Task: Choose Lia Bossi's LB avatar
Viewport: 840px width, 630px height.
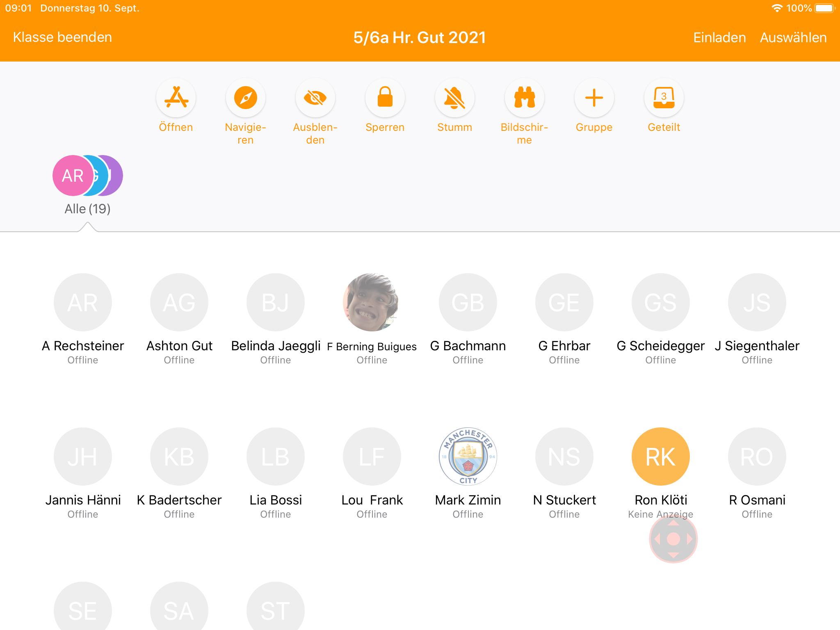Action: point(276,457)
